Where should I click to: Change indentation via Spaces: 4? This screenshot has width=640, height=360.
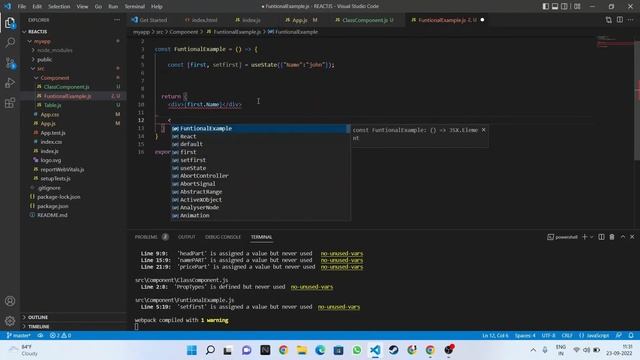point(525,336)
